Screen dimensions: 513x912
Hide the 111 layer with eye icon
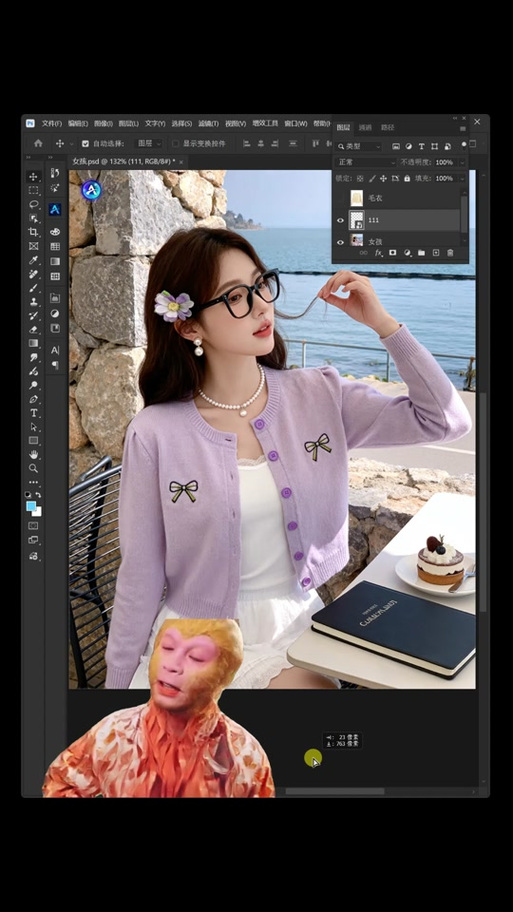(341, 220)
